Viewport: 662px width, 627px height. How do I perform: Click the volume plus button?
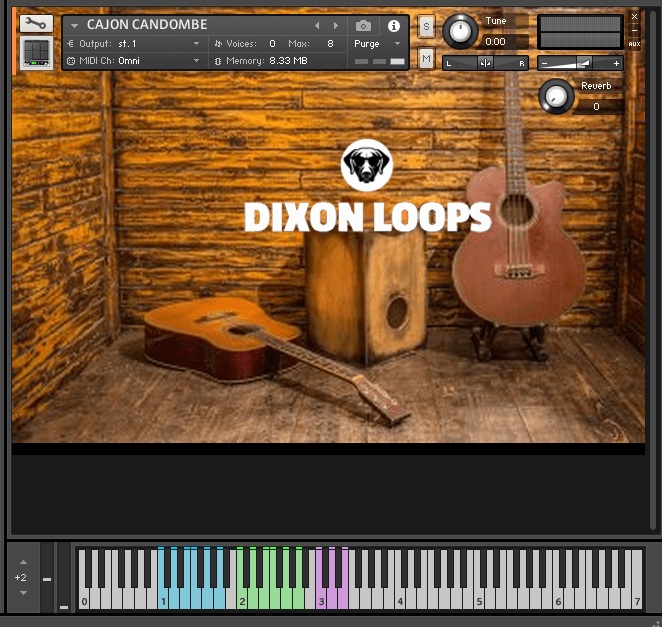coord(617,63)
